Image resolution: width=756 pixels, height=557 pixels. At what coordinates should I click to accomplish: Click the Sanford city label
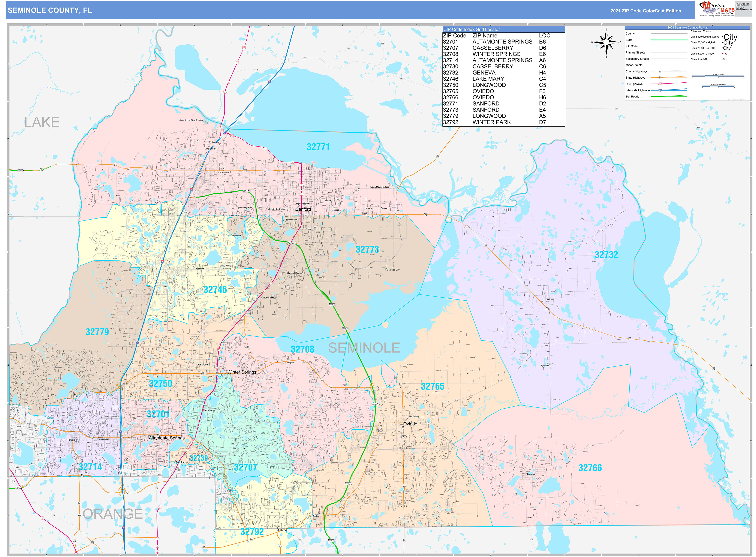point(303,209)
